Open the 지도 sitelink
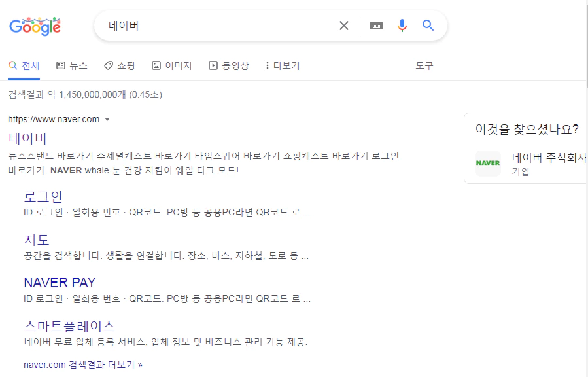 [x=37, y=240]
